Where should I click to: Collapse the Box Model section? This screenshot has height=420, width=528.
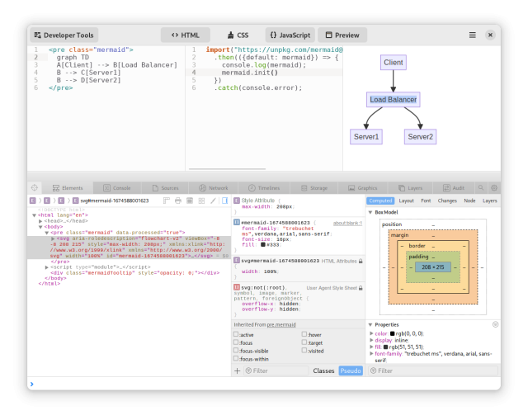pos(370,212)
